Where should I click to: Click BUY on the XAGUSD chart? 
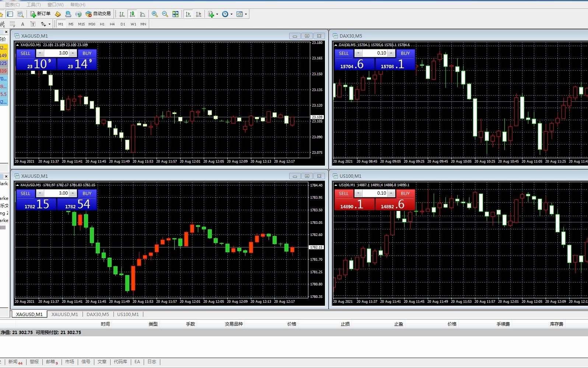87,53
